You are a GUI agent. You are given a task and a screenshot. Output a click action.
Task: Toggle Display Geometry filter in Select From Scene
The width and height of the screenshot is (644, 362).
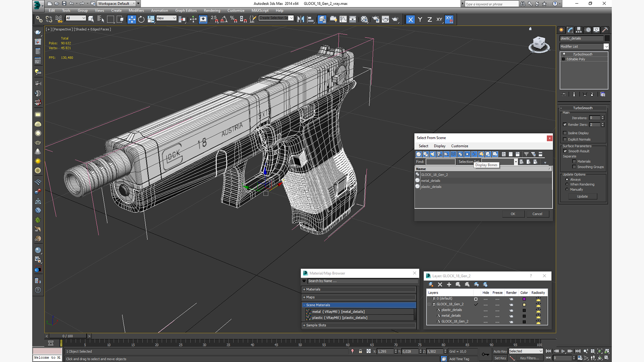[419, 154]
